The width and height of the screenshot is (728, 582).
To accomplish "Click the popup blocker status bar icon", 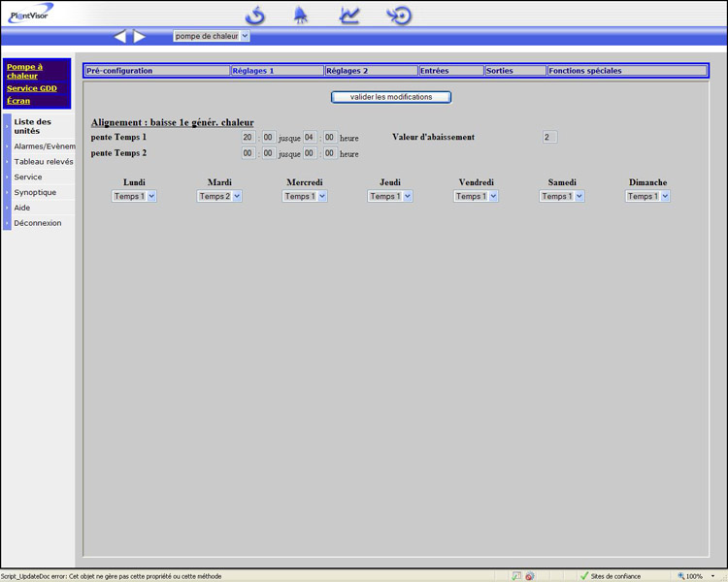I will (x=530, y=576).
